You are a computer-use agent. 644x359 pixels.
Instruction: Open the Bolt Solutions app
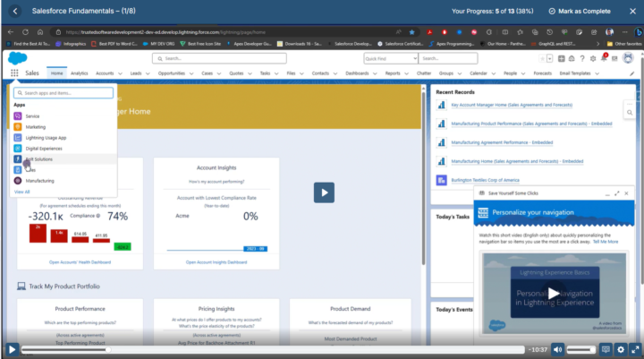point(64,159)
